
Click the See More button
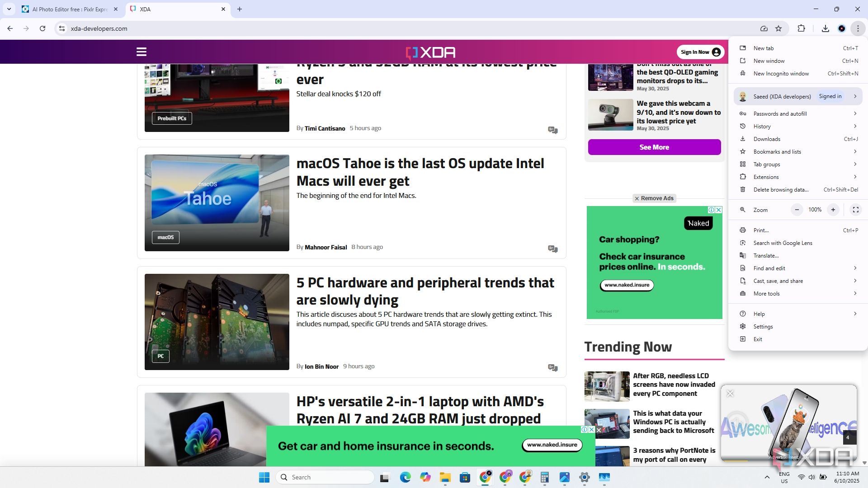(654, 147)
